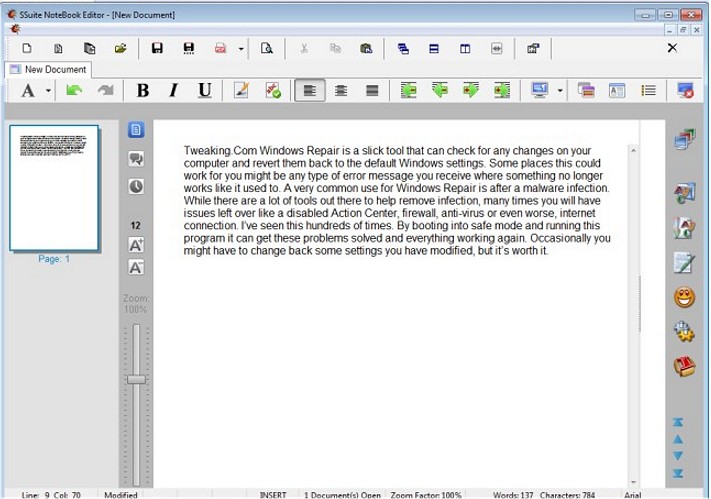The width and height of the screenshot is (711, 499).
Task: Move up with the single up arrow
Action: (x=678, y=439)
